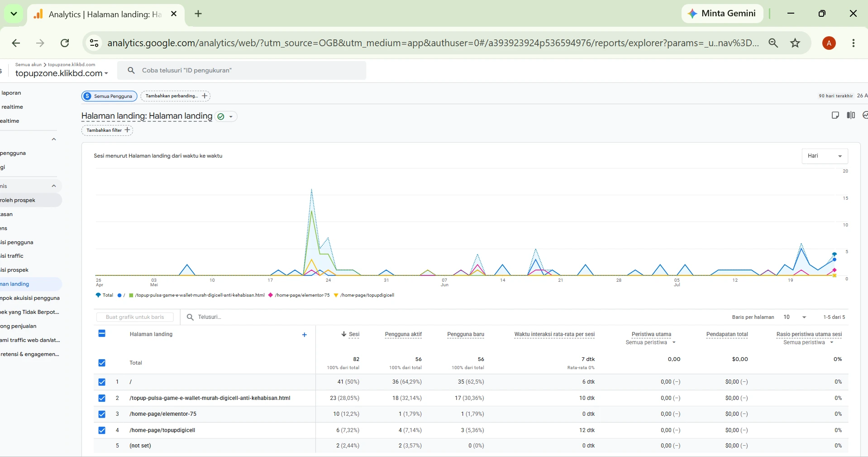Viewport: 868px width, 457px height.
Task: Select realtime item in sidebar
Action: [11, 107]
